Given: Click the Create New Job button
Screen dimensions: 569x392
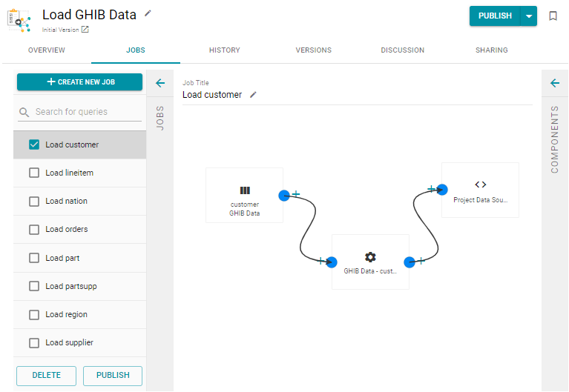Looking at the screenshot, I should [80, 82].
